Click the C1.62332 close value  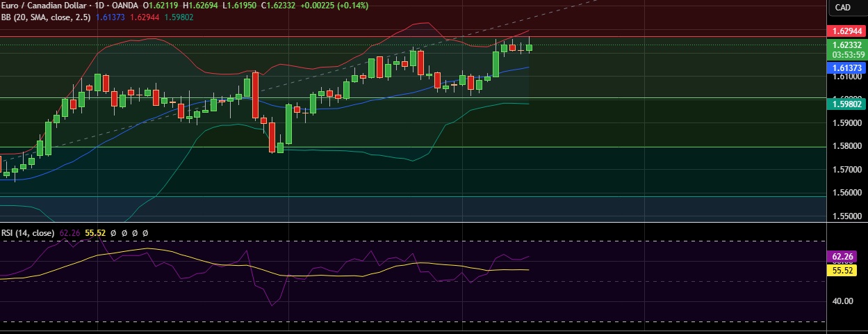point(279,6)
